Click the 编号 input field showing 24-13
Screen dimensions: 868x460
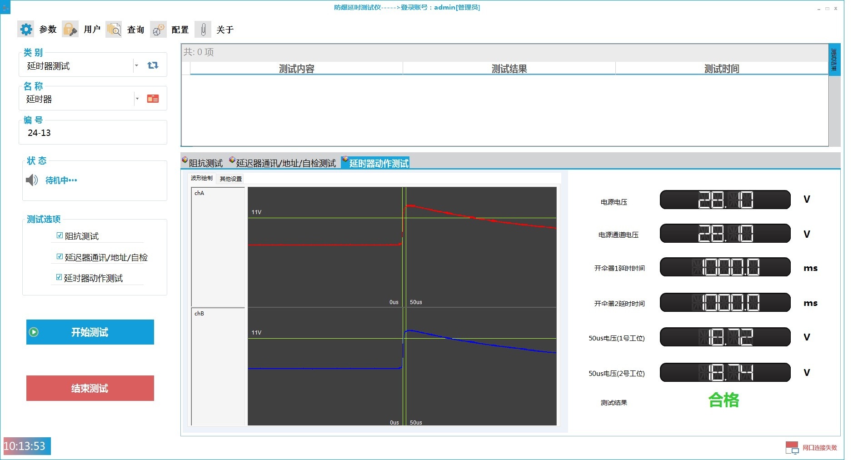coord(93,133)
